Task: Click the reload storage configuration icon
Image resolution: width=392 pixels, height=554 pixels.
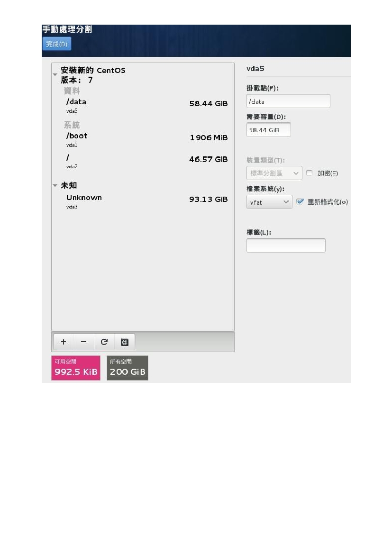Action: (x=104, y=342)
